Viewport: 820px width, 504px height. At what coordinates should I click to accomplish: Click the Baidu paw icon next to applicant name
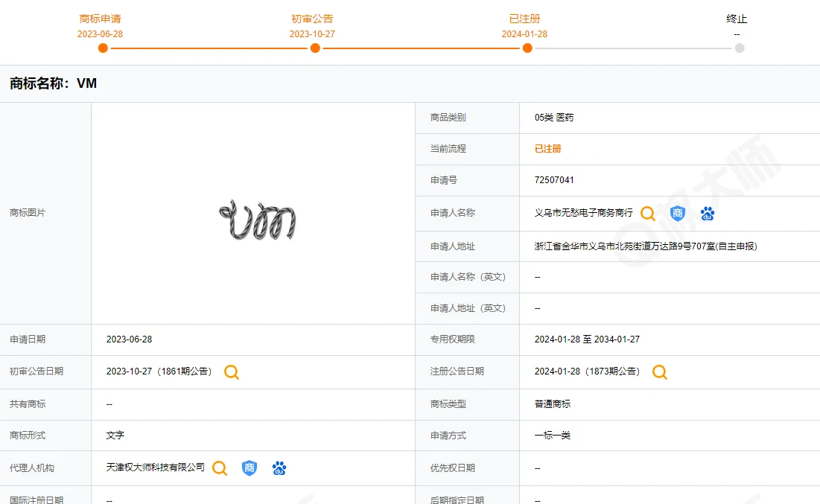point(707,214)
